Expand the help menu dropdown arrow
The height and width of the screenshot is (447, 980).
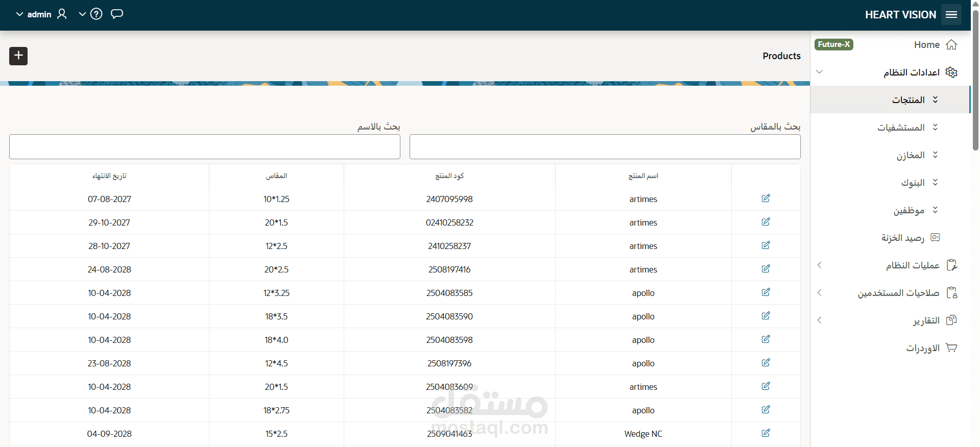tap(82, 14)
